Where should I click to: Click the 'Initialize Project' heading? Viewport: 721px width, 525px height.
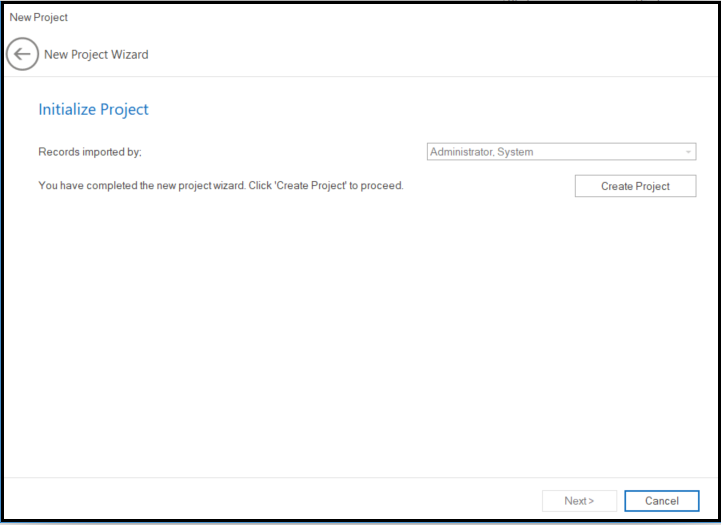click(93, 110)
